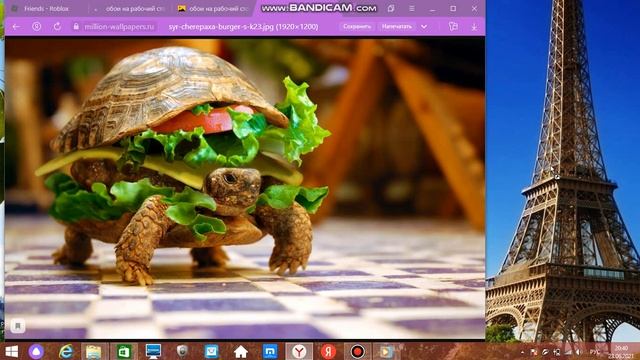This screenshot has width=640, height=360.
Task: Click the white house icon in taskbar
Action: pos(241,351)
